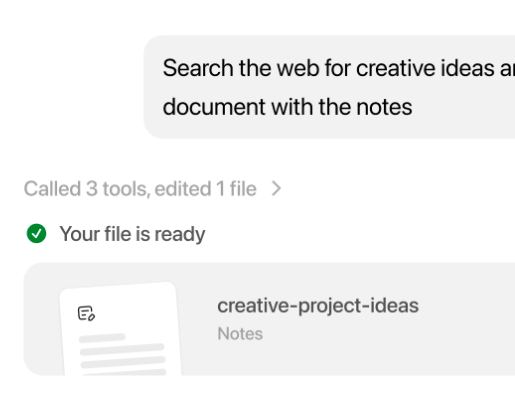Open the "Called 3 tools, edited 1 file" summary
This screenshot has width=515, height=413.
[x=153, y=189]
